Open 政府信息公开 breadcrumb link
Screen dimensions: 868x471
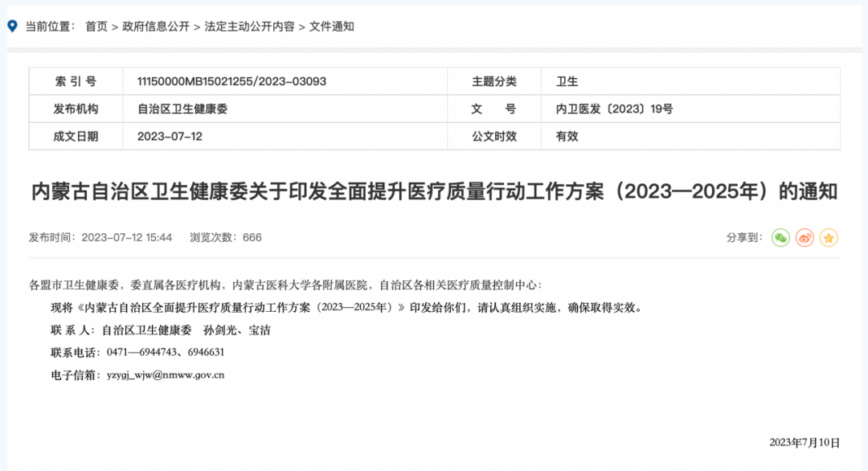click(156, 27)
